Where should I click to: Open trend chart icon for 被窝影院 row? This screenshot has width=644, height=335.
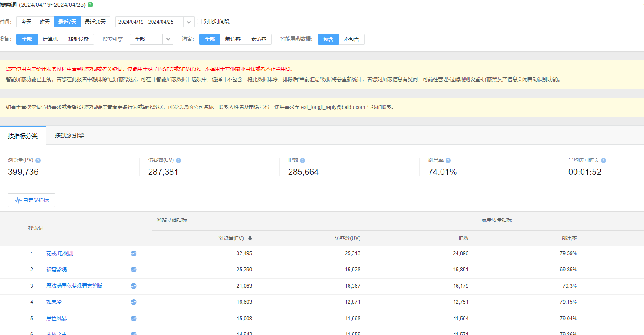pyautogui.click(x=133, y=270)
